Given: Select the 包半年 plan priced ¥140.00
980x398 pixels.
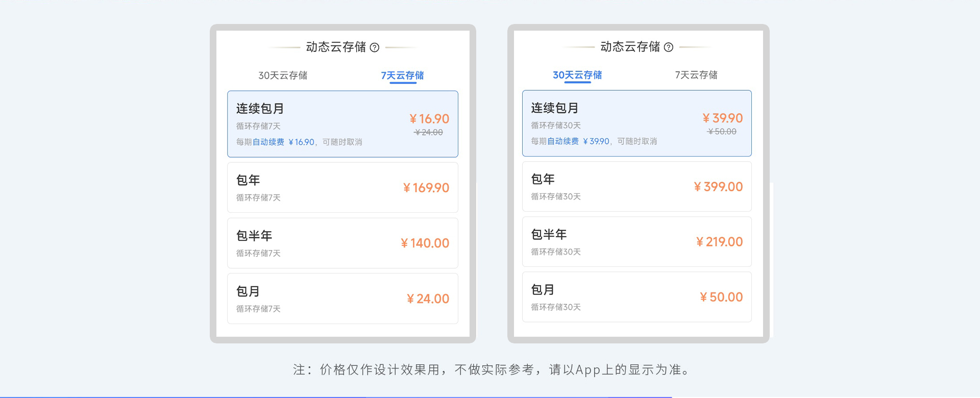Looking at the screenshot, I should 342,243.
